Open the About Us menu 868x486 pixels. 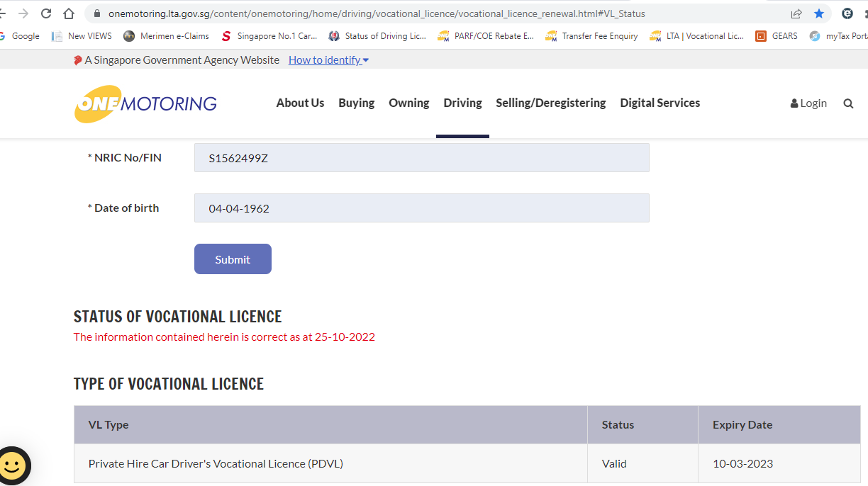click(300, 103)
